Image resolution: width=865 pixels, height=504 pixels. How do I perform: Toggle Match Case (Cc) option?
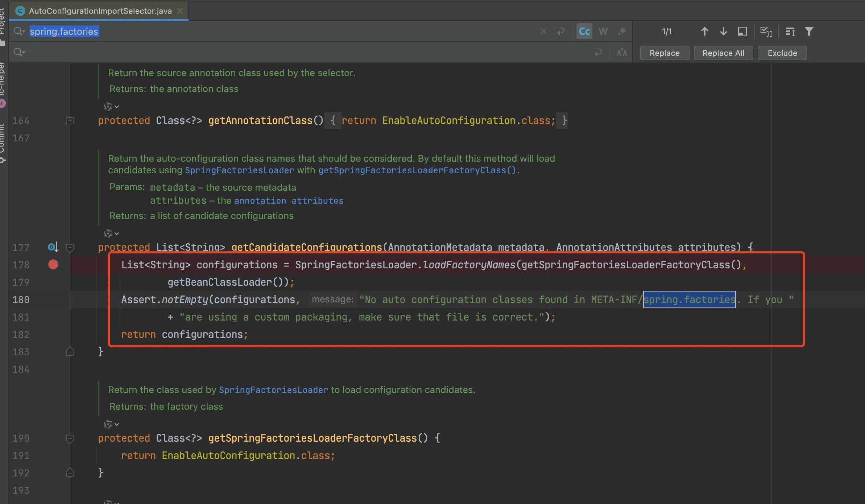click(x=584, y=32)
